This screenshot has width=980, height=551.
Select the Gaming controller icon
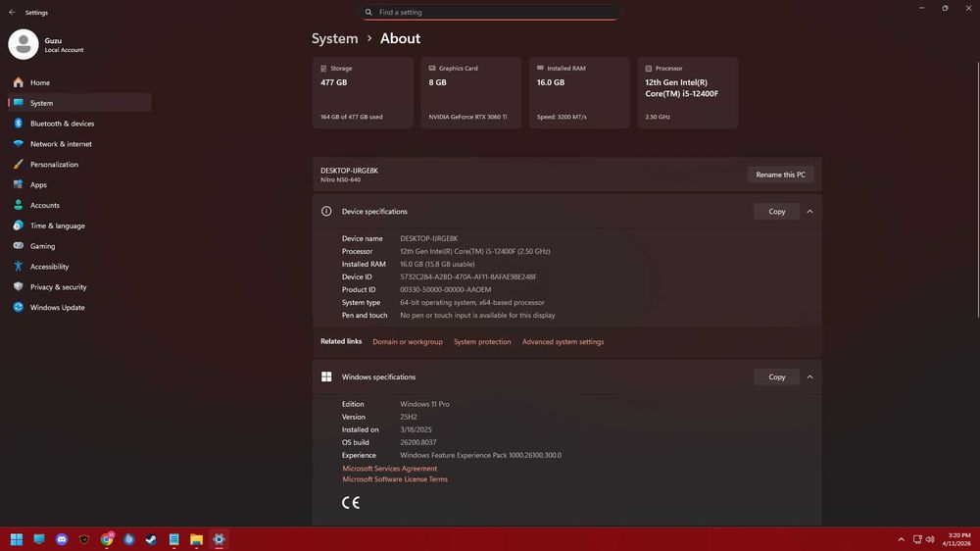18,246
